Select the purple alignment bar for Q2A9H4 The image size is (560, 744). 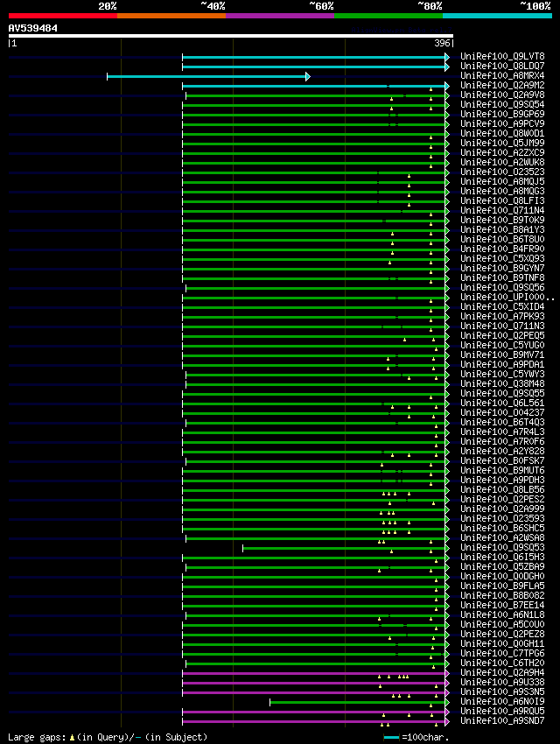[316, 673]
